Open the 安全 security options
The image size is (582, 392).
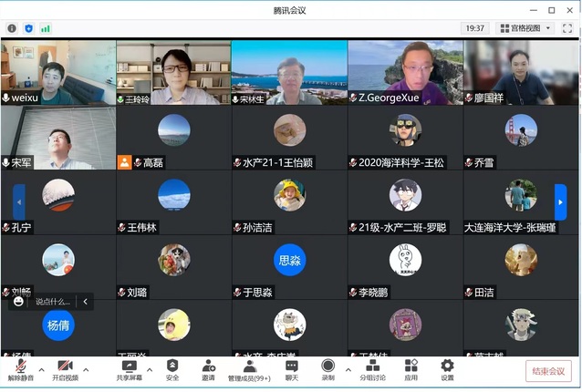[171, 368]
